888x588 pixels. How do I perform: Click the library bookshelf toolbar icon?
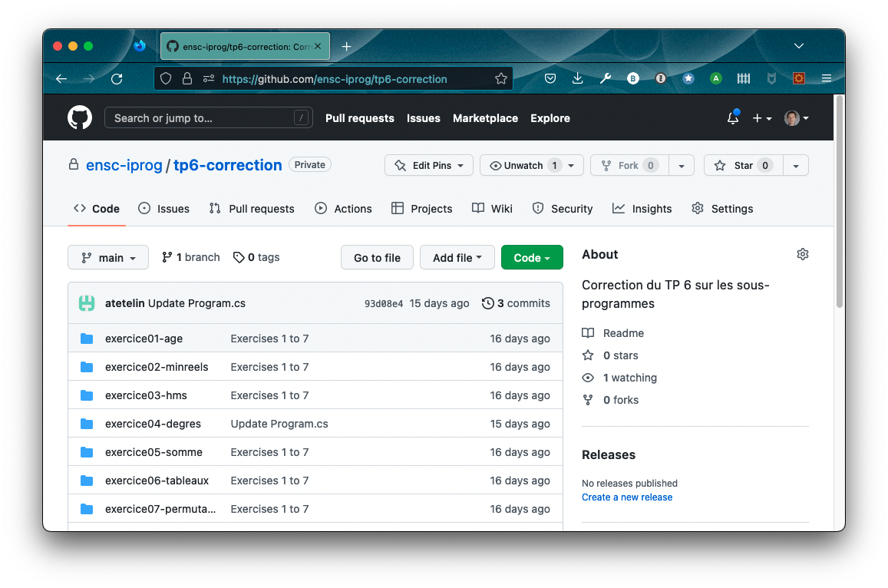[x=744, y=79]
